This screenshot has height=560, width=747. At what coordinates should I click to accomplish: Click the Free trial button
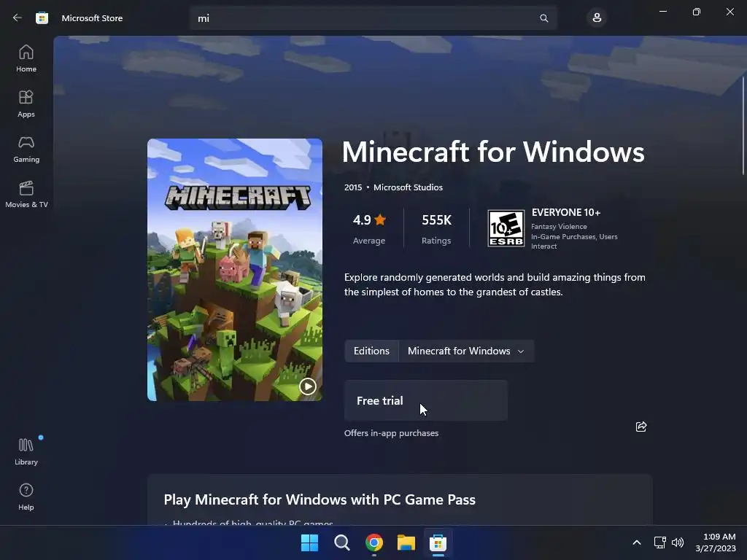pyautogui.click(x=426, y=400)
